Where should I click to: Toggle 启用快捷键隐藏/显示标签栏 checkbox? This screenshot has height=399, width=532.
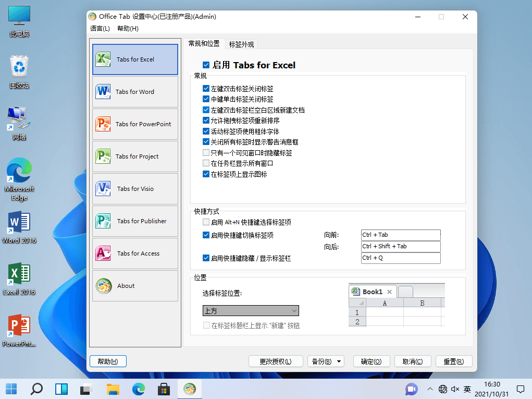click(206, 258)
